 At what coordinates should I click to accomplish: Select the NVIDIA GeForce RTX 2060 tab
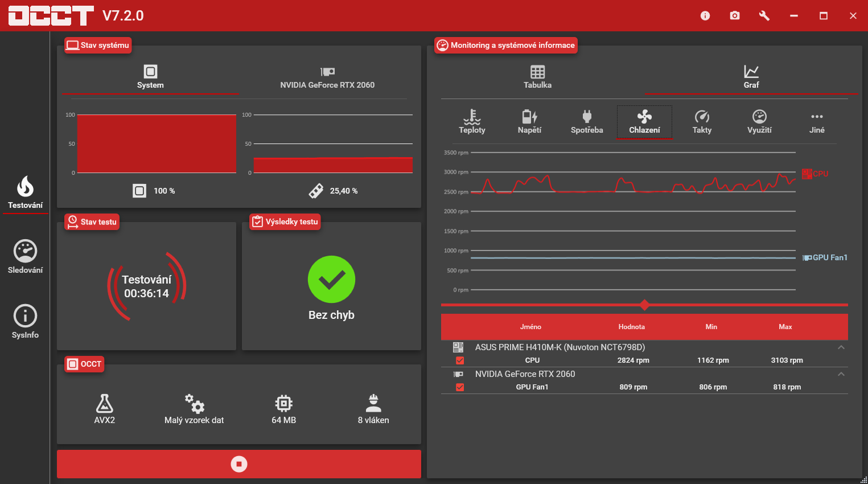click(327, 77)
